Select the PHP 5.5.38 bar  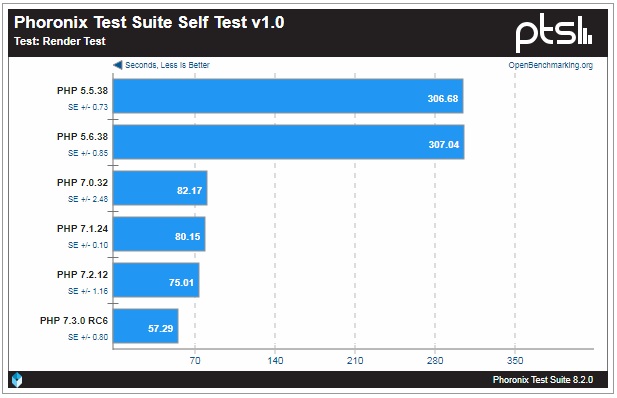click(x=288, y=96)
